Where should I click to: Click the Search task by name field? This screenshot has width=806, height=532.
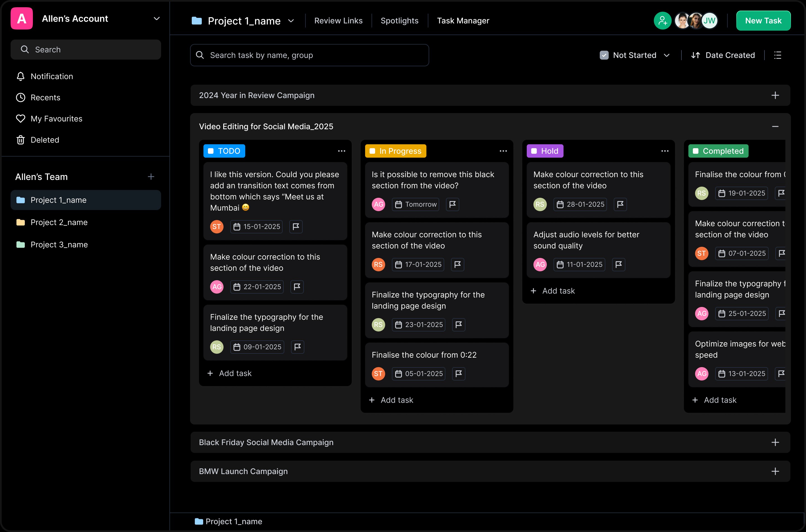pyautogui.click(x=309, y=55)
